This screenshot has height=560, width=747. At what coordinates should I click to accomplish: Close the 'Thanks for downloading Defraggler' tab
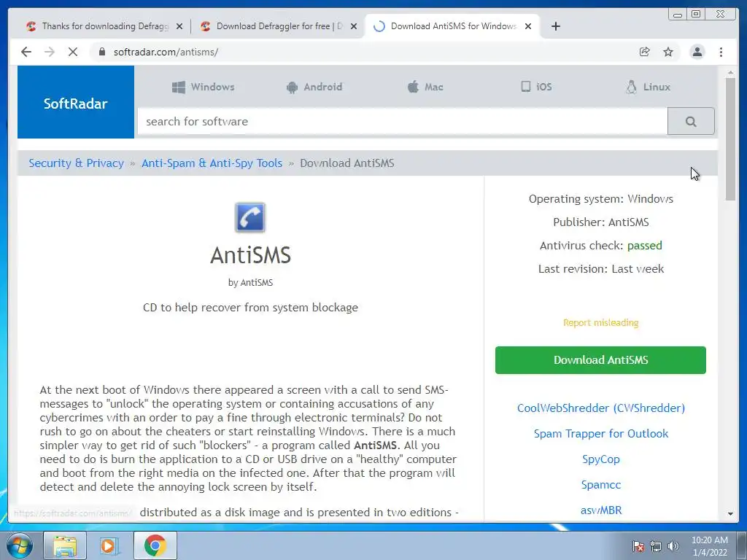(x=179, y=27)
